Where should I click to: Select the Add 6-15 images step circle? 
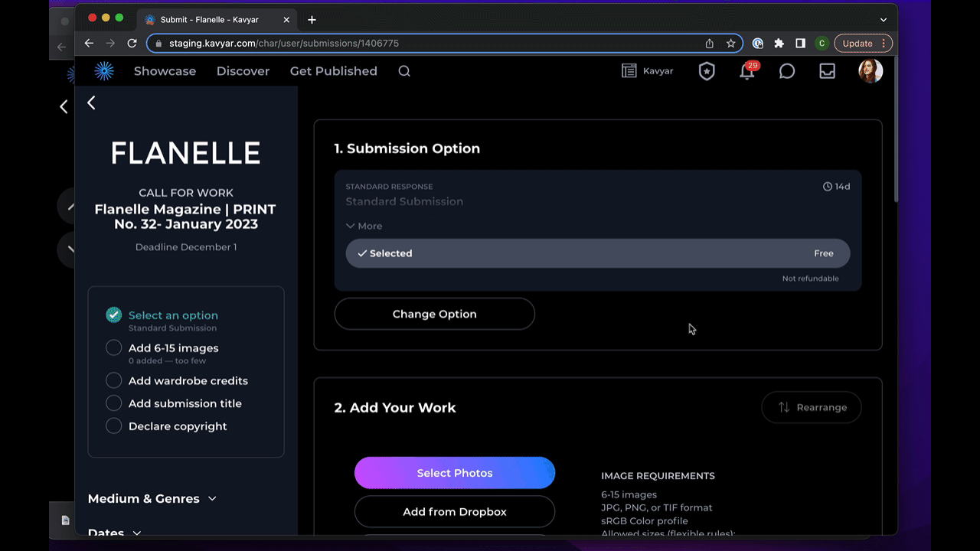(114, 347)
